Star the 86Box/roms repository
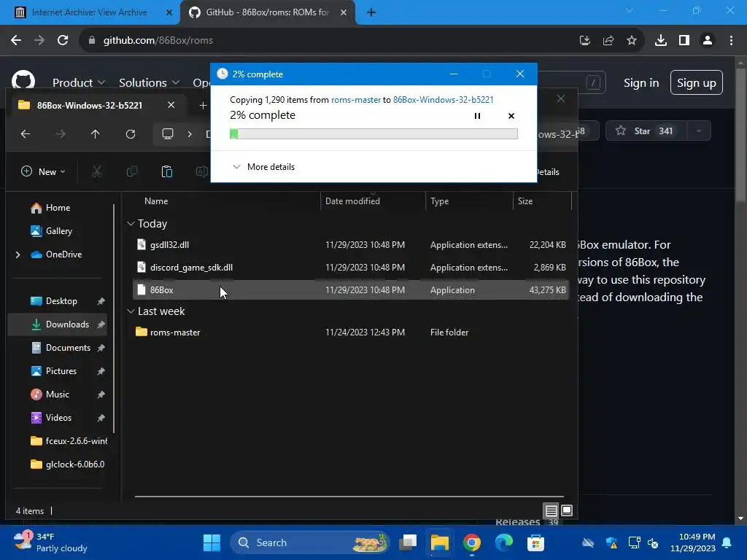The image size is (747, 560). tap(646, 131)
